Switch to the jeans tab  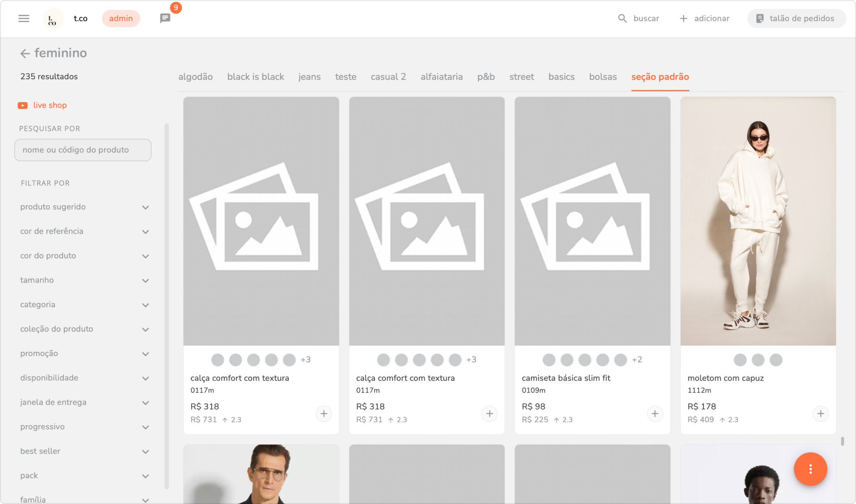click(x=309, y=77)
